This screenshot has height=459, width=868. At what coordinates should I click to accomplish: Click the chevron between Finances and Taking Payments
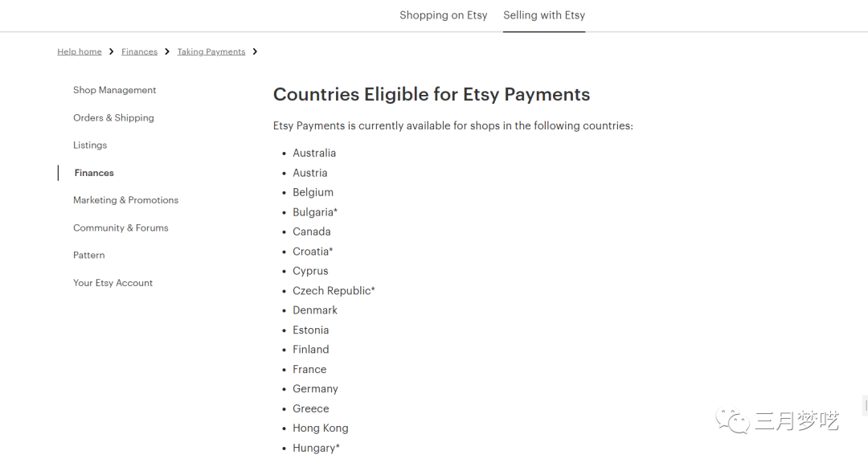[x=167, y=51]
